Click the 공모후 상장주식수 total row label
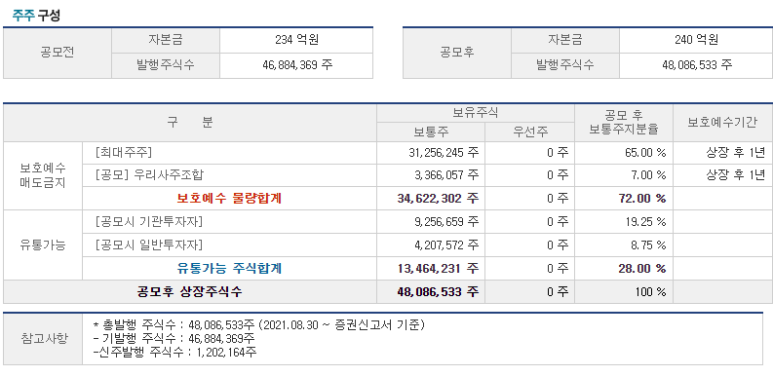This screenshot has height=376, width=773. coord(190,292)
